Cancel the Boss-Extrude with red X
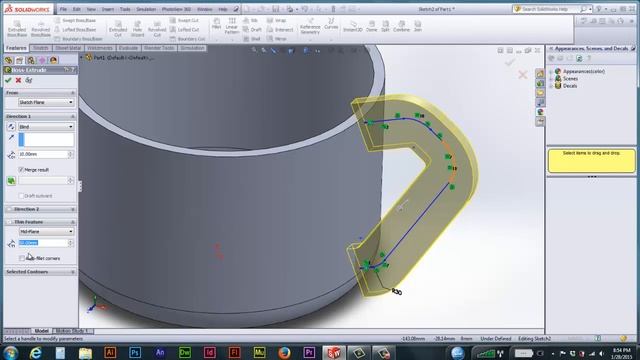Screen dimensions: 640x360 [x=18, y=80]
